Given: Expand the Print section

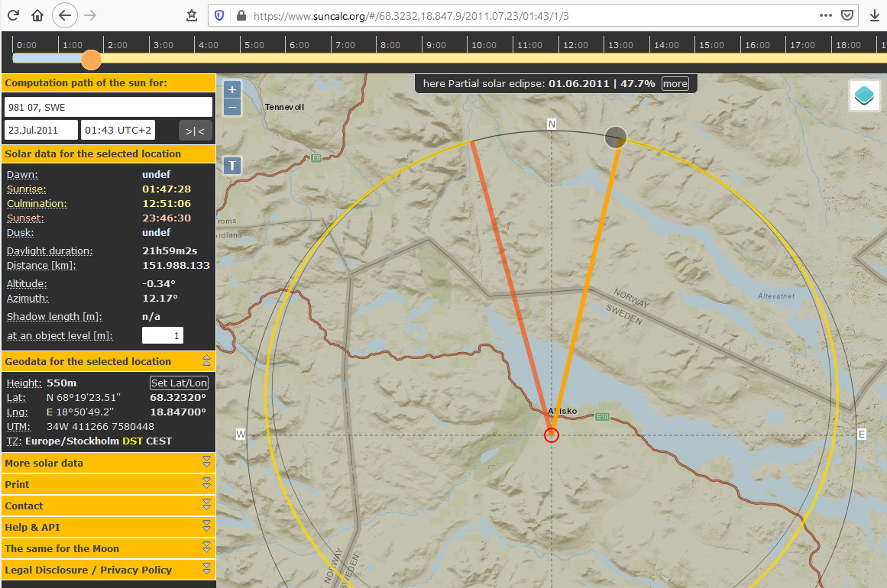Looking at the screenshot, I should point(108,485).
